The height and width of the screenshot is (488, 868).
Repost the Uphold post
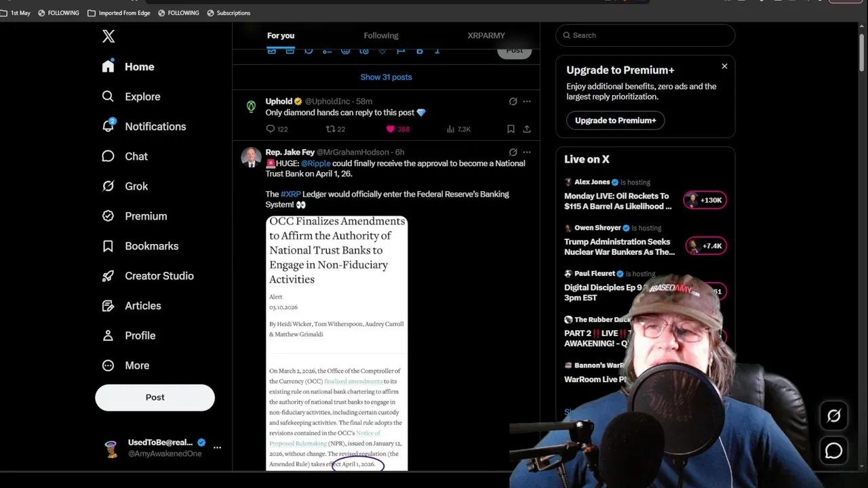(331, 129)
